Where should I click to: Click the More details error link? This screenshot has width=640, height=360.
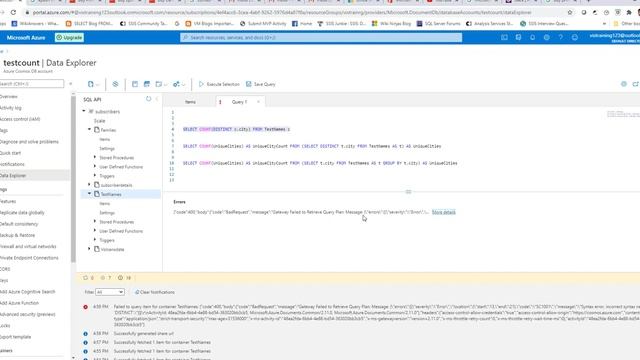444,212
